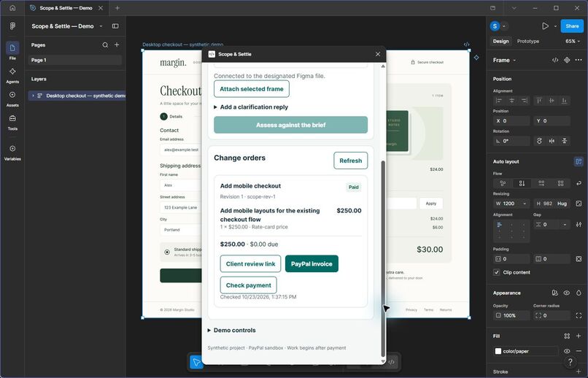Refresh the Change orders list
Screen dimensions: 588x378
[351, 161]
